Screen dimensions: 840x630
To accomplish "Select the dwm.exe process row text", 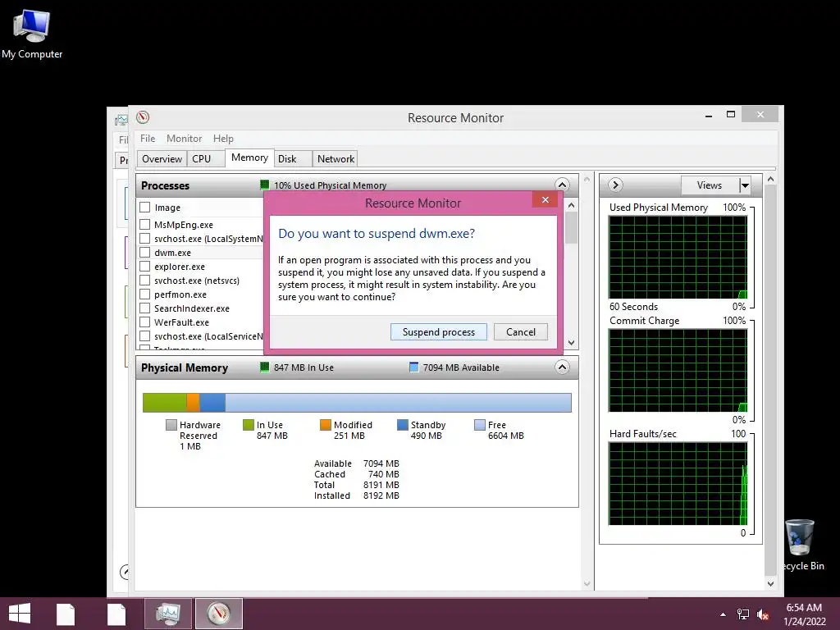I will (x=172, y=253).
